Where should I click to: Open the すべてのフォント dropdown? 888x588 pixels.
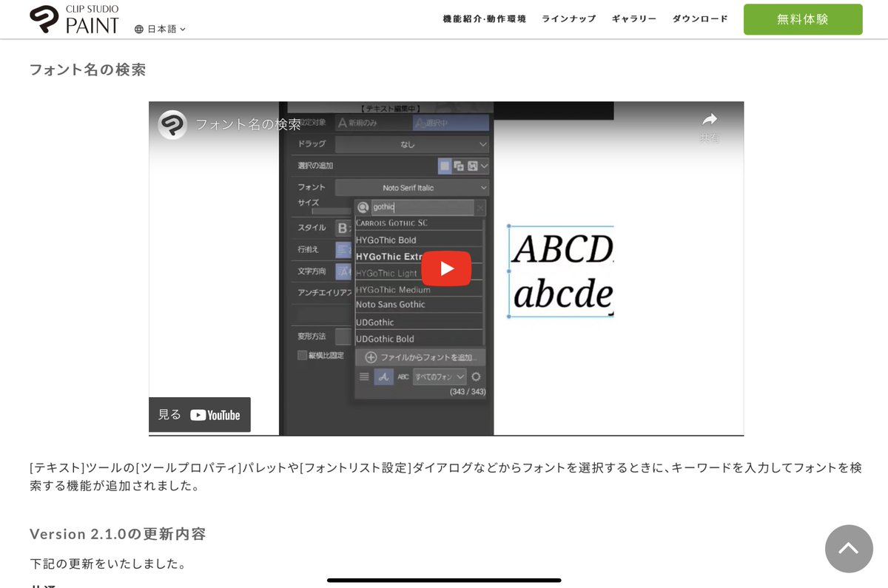click(440, 376)
